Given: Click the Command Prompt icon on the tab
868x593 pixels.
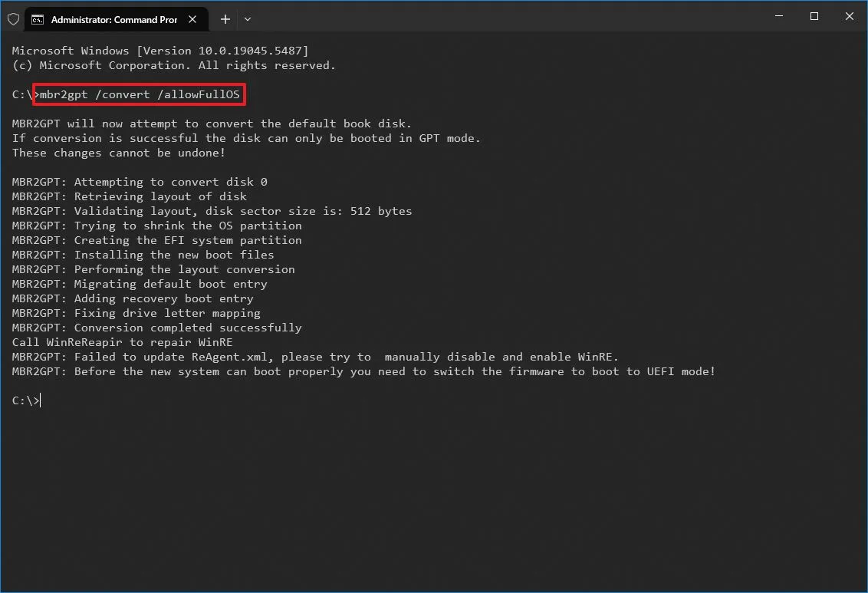Looking at the screenshot, I should [38, 19].
